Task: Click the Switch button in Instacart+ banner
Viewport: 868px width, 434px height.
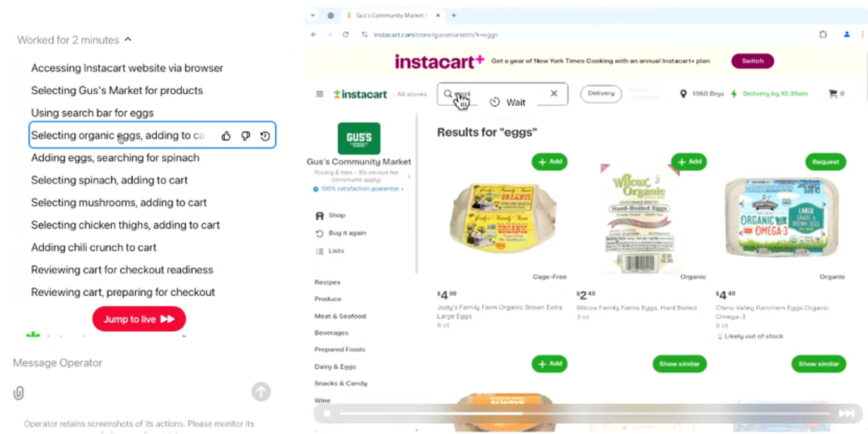Action: click(x=752, y=61)
